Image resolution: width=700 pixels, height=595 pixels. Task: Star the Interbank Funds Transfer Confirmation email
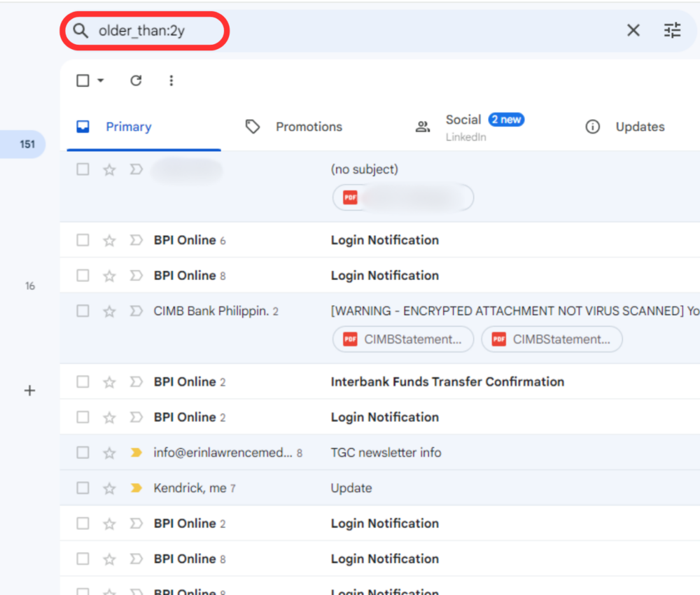[109, 381]
